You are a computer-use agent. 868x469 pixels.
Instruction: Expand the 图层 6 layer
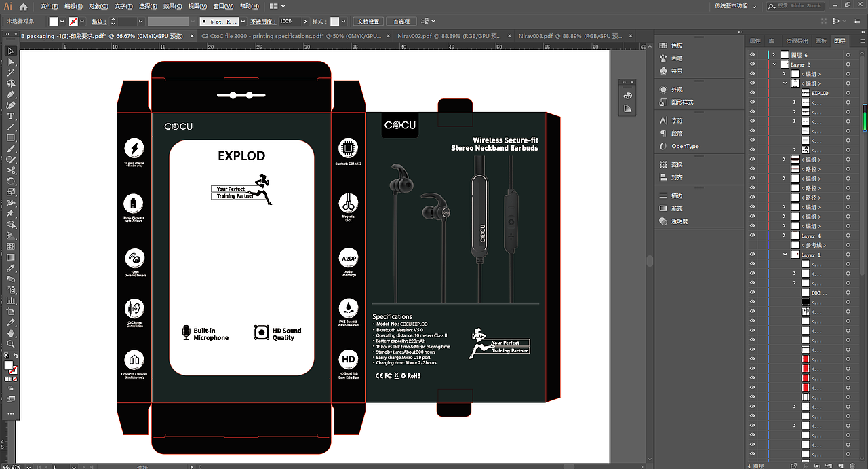774,54
